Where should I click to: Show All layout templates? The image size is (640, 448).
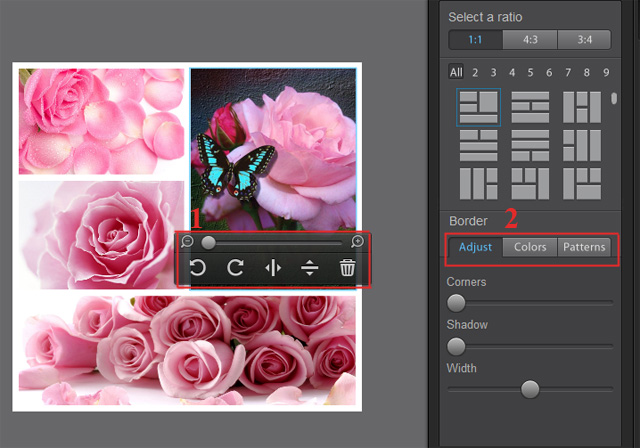click(456, 72)
